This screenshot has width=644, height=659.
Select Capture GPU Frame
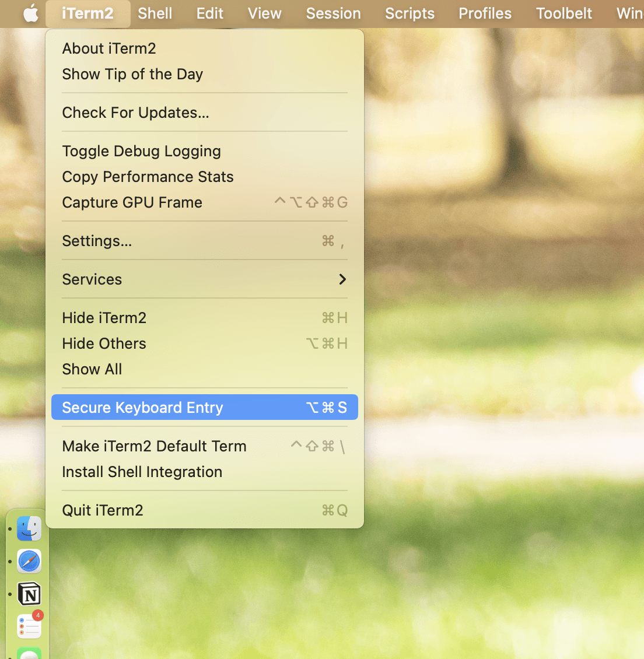pos(132,202)
